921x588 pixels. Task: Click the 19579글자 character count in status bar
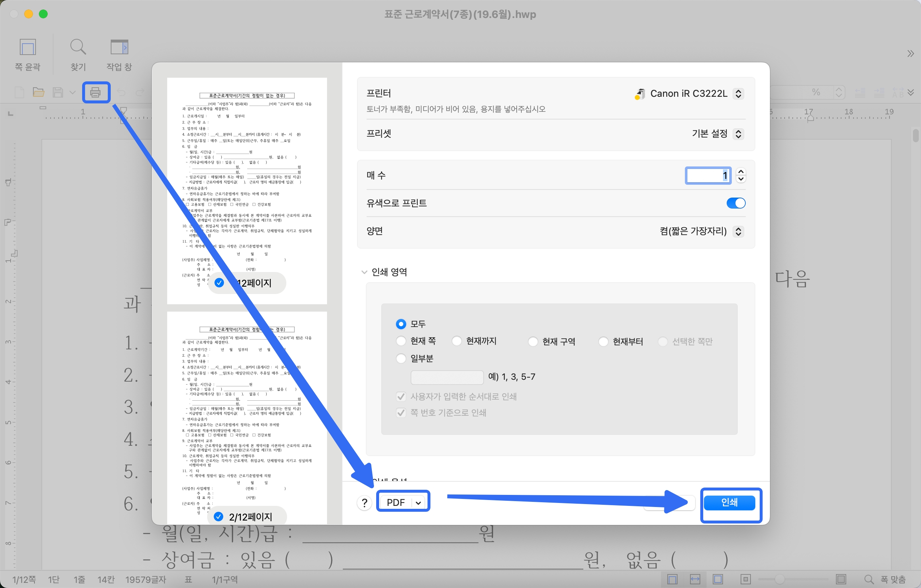[x=146, y=580]
